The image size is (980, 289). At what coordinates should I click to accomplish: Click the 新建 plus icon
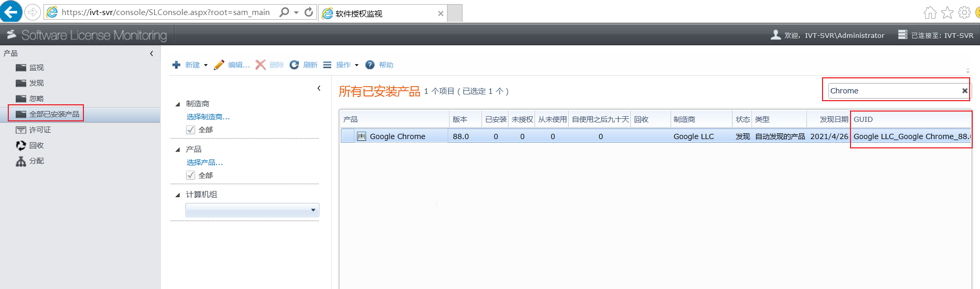[177, 65]
